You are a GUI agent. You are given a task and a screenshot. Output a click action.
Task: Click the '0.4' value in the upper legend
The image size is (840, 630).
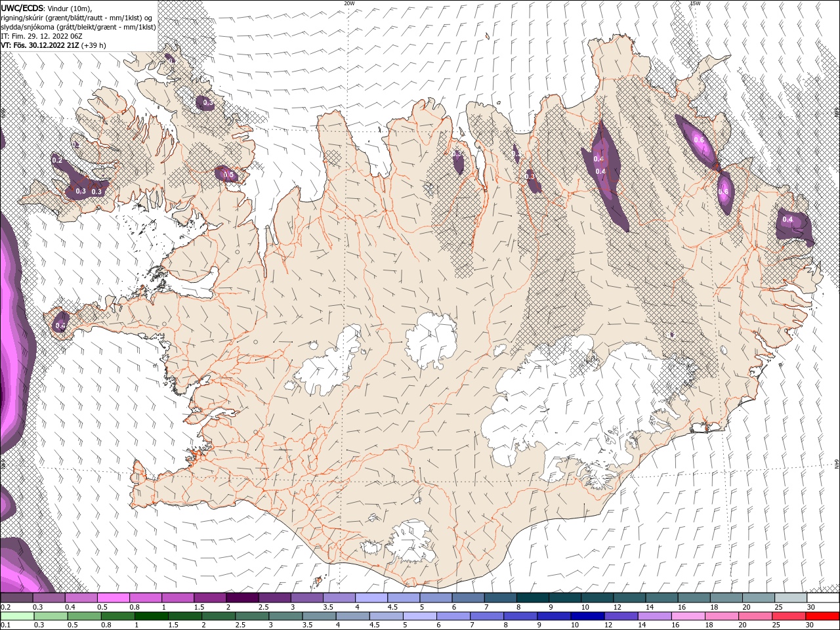pos(70,607)
